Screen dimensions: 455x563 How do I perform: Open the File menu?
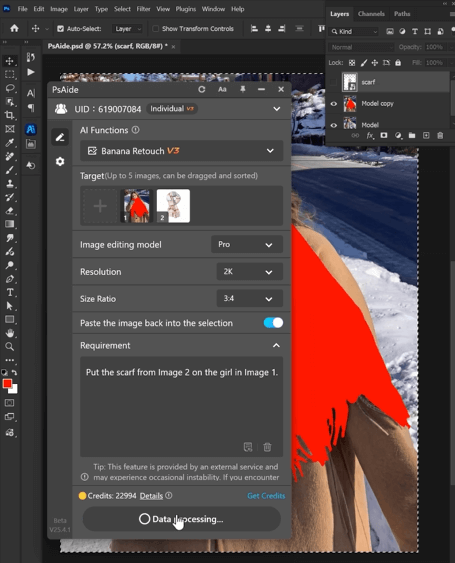23,9
